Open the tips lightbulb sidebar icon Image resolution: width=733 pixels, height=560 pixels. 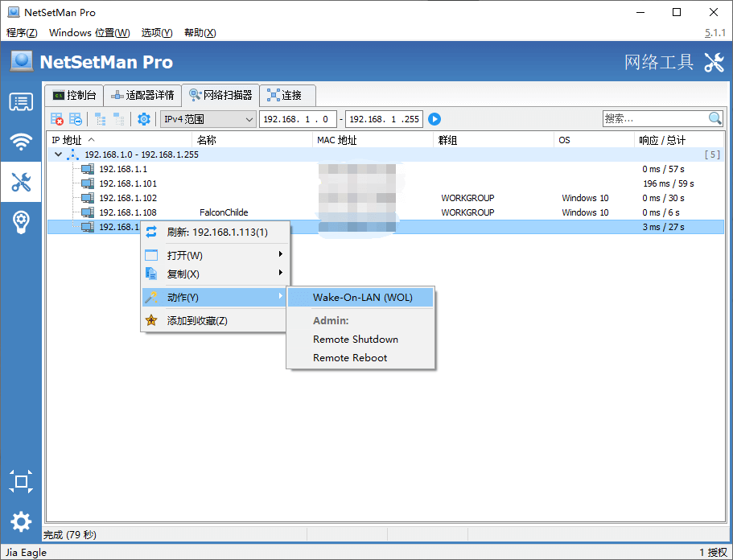tap(21, 223)
